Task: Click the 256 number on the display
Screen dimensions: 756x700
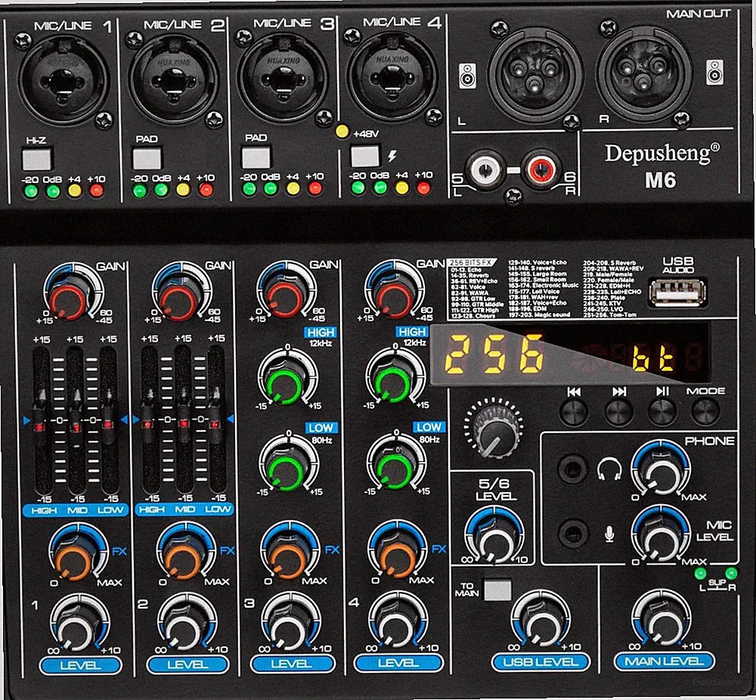Action: point(494,355)
